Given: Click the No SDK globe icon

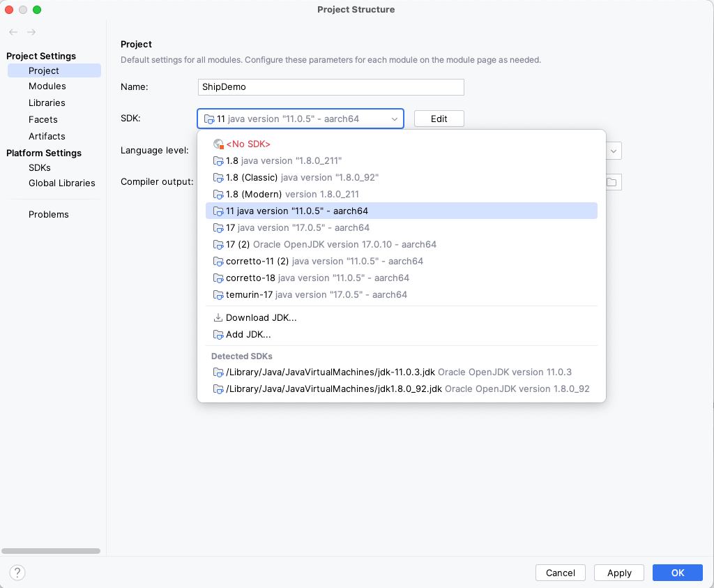Looking at the screenshot, I should click(x=218, y=144).
